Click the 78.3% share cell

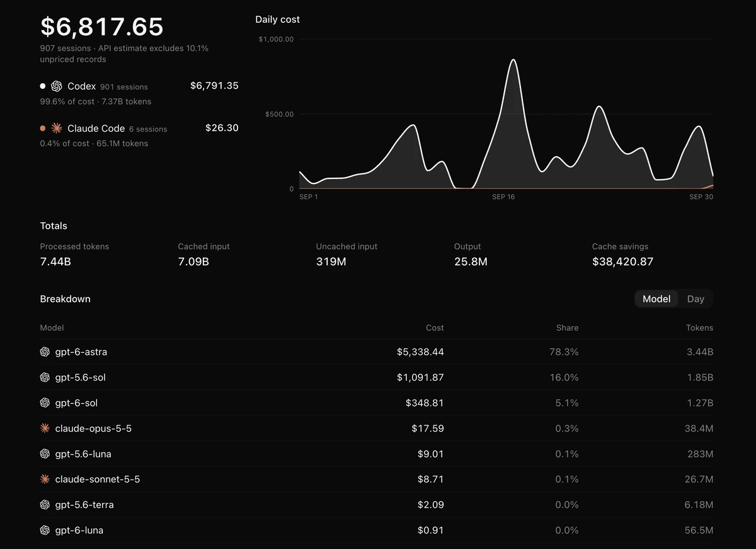click(564, 352)
